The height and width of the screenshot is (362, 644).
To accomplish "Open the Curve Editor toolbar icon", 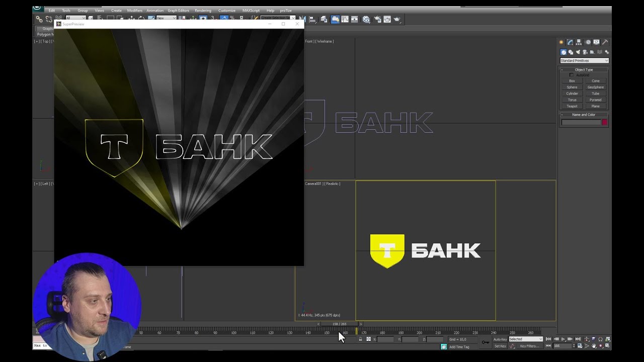I will click(345, 20).
